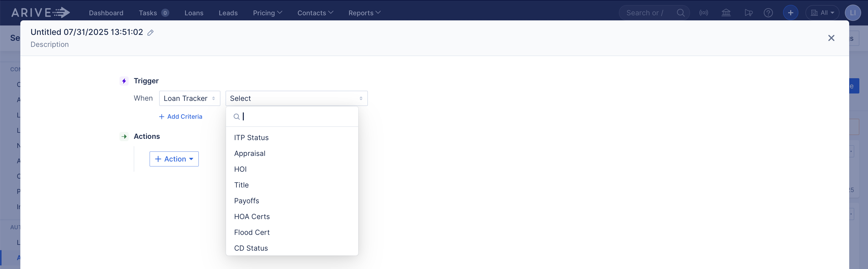The image size is (868, 269).
Task: Click the blue plus create button
Action: (790, 12)
